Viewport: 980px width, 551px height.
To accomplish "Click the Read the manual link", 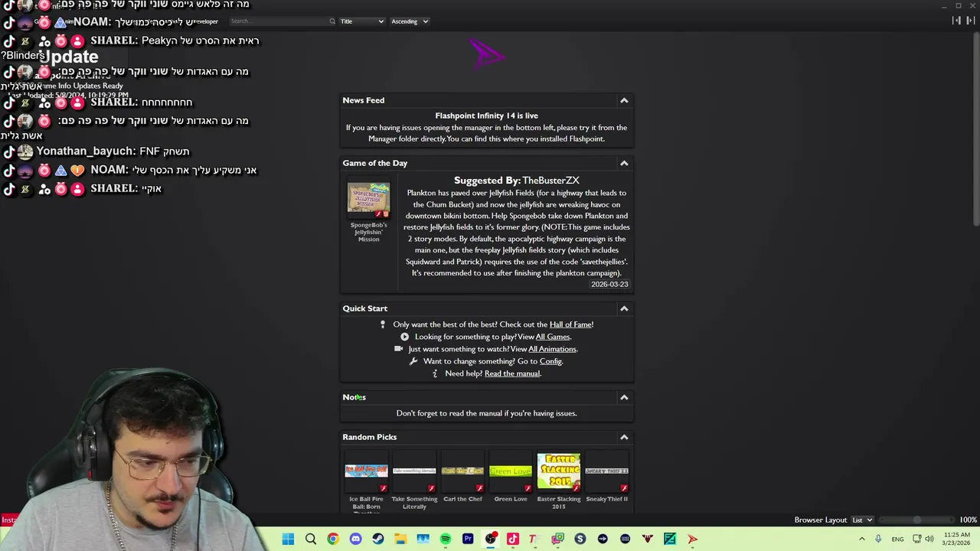I will coord(512,373).
